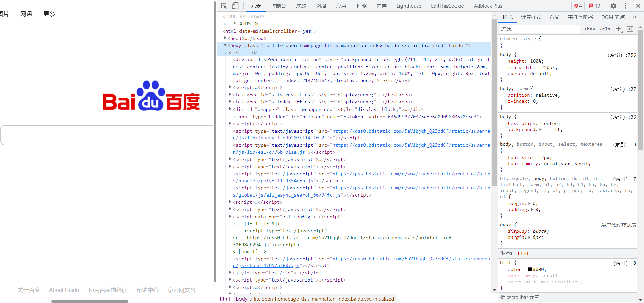This screenshot has width=644, height=303.
Task: Open the 内存 (Memory) tab
Action: tap(381, 6)
